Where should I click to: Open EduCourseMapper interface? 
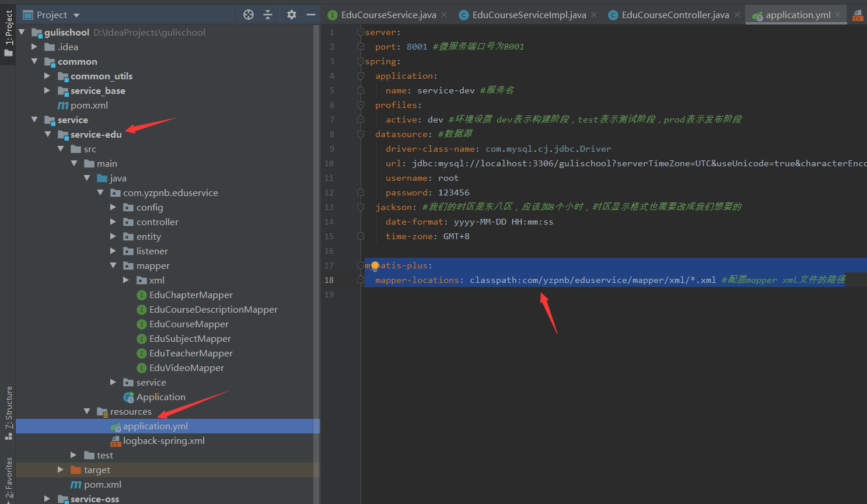183,324
